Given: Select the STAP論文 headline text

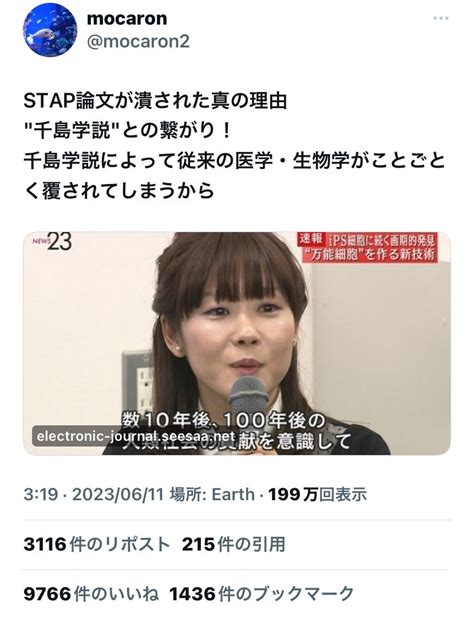Looking at the screenshot, I should click(x=155, y=101).
